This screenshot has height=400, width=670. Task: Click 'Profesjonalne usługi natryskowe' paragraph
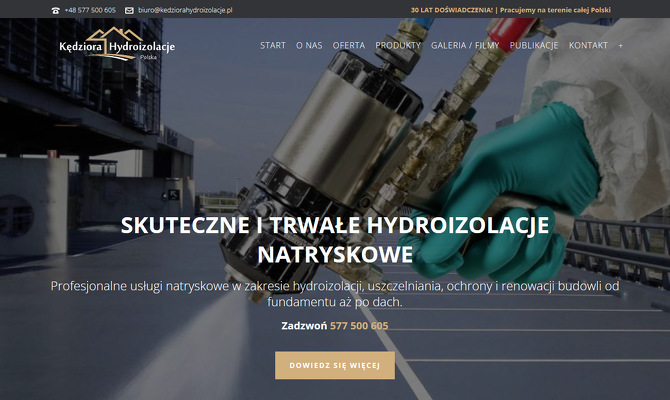pos(335,294)
